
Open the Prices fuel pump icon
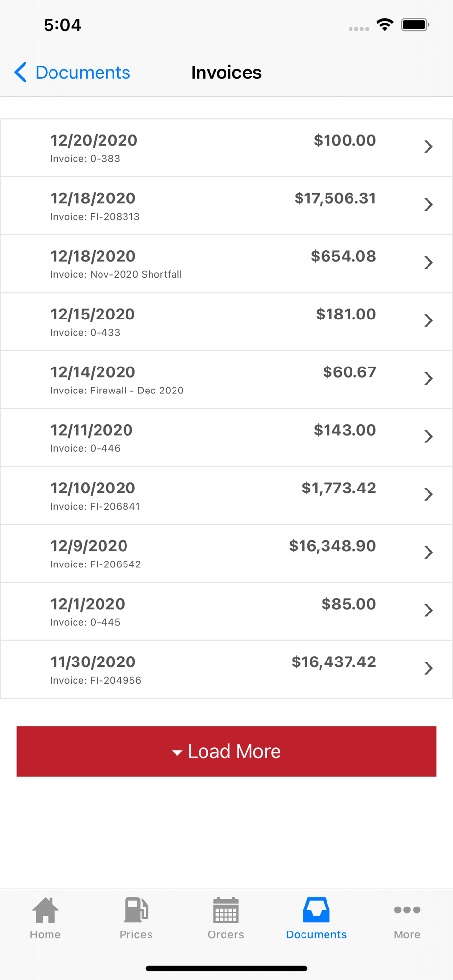point(136,910)
